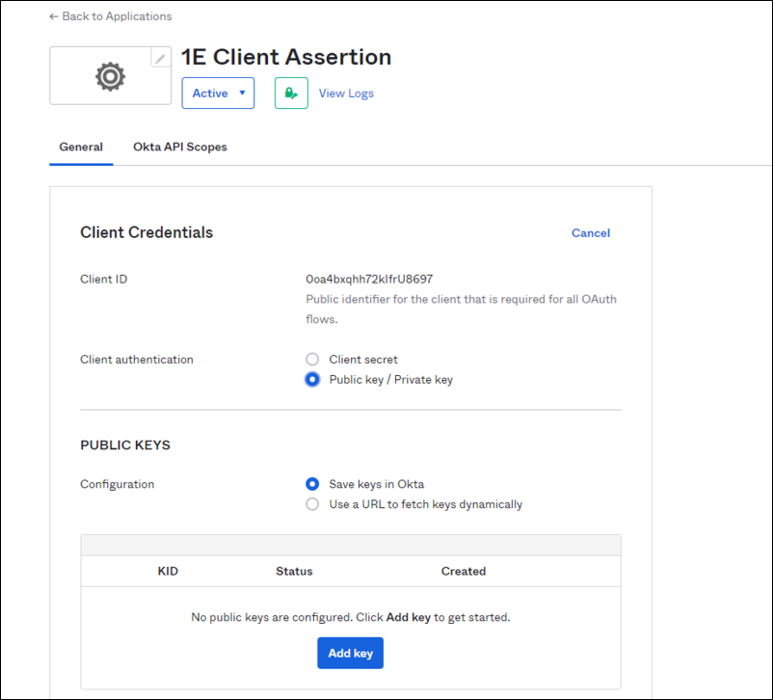Click the Client Credentials section heading
The image size is (773, 700).
(x=147, y=232)
